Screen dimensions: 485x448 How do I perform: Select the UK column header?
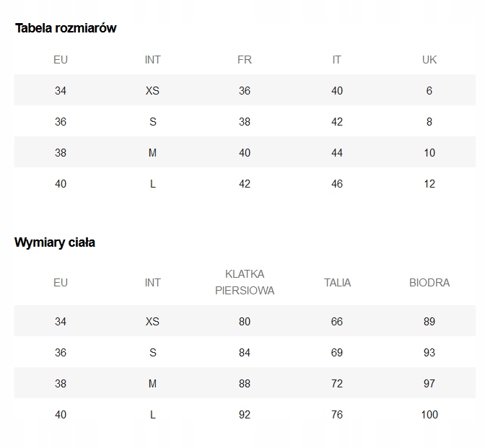pos(429,59)
